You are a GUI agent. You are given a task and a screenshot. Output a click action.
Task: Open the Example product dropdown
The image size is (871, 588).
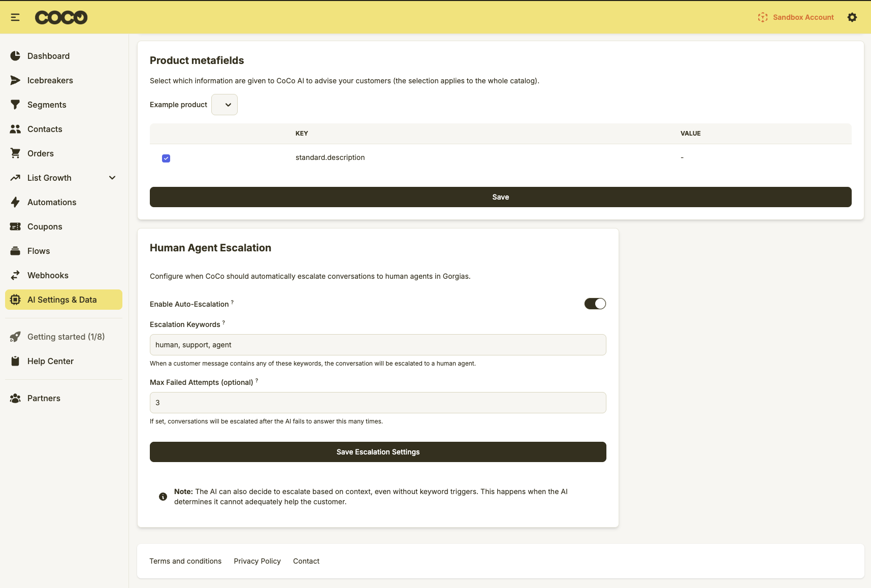coord(224,105)
